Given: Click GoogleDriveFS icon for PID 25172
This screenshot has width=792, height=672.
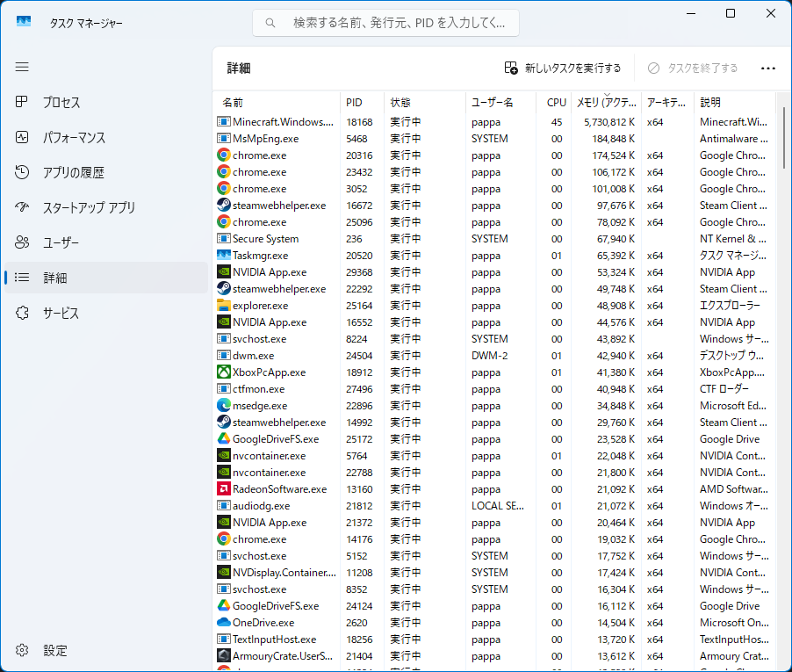Looking at the screenshot, I should point(224,438).
